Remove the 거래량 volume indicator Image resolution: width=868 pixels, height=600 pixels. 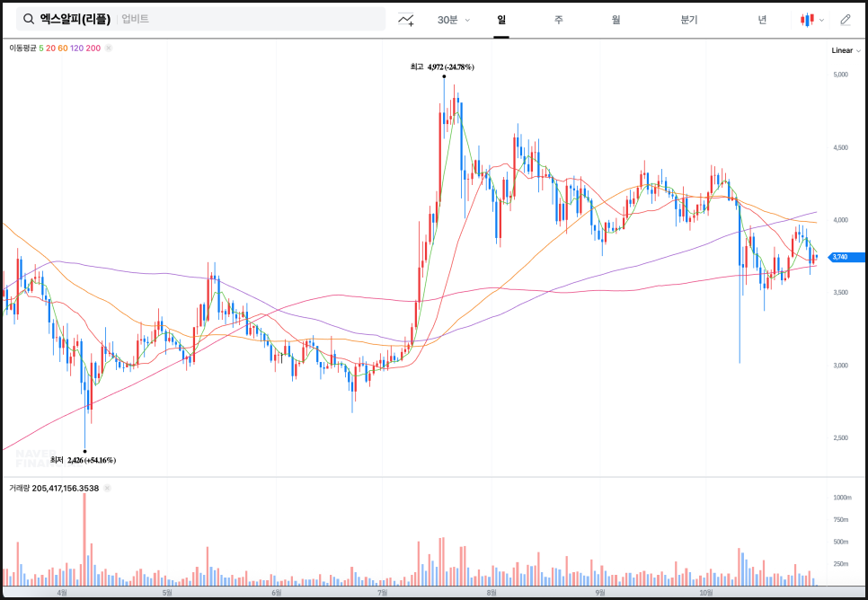click(107, 489)
